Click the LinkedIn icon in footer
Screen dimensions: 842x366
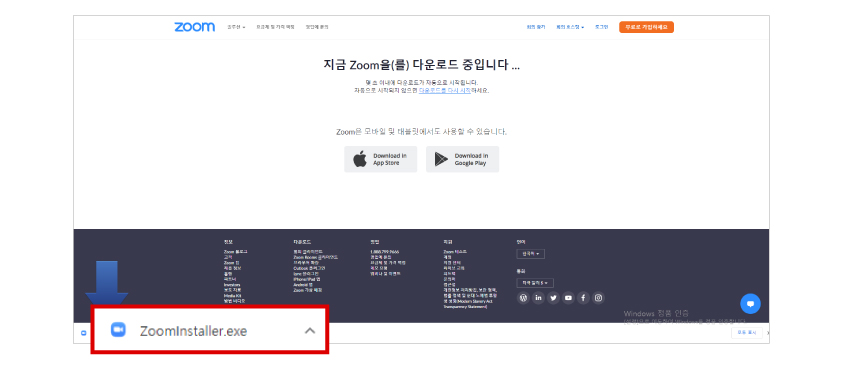[538, 298]
